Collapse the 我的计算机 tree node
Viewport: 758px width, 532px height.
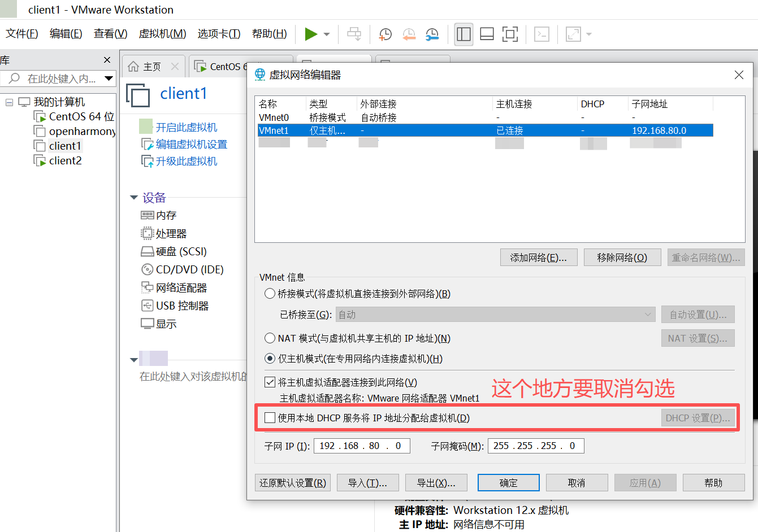9,102
